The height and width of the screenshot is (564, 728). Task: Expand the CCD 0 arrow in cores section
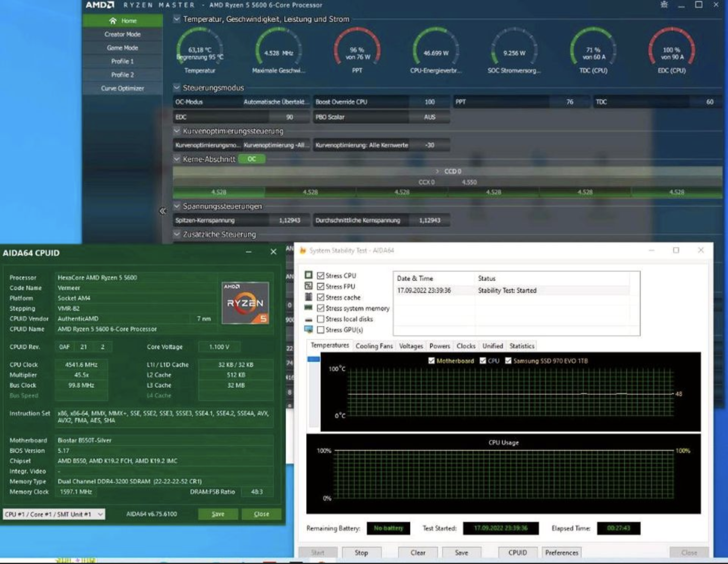(437, 171)
